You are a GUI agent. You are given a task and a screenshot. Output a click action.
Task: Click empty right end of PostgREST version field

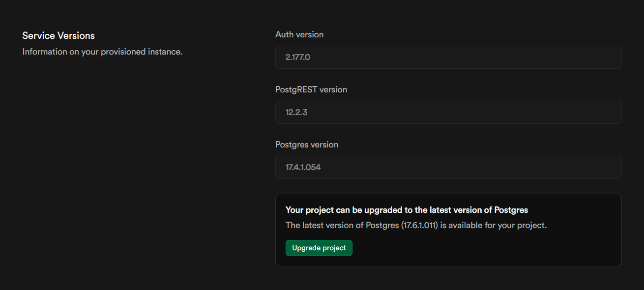pos(590,113)
